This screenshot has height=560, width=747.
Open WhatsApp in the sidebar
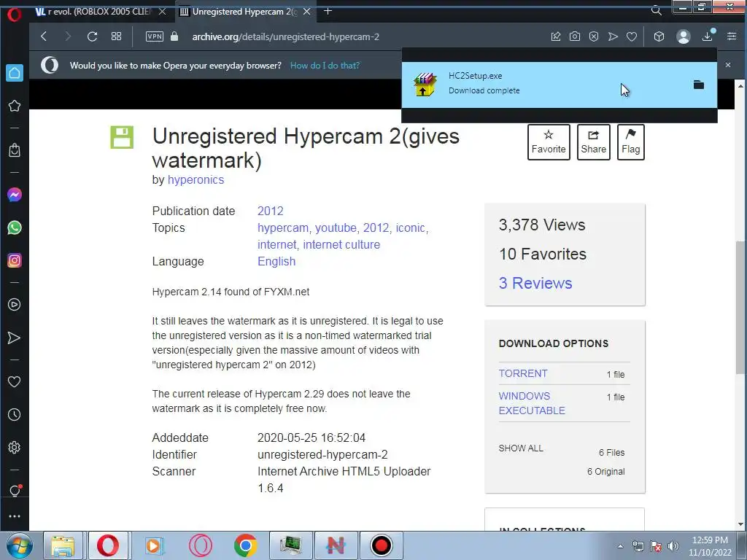pyautogui.click(x=15, y=227)
